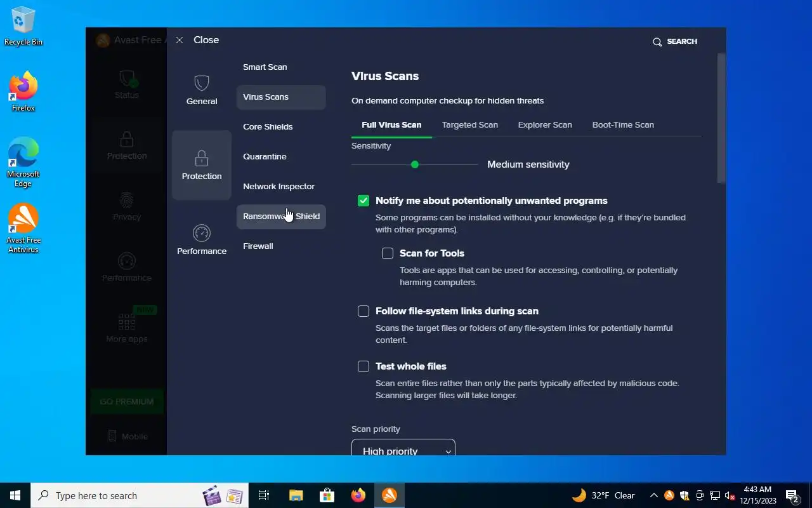The width and height of the screenshot is (812, 508).
Task: Select Core Shields menu item
Action: click(281, 127)
